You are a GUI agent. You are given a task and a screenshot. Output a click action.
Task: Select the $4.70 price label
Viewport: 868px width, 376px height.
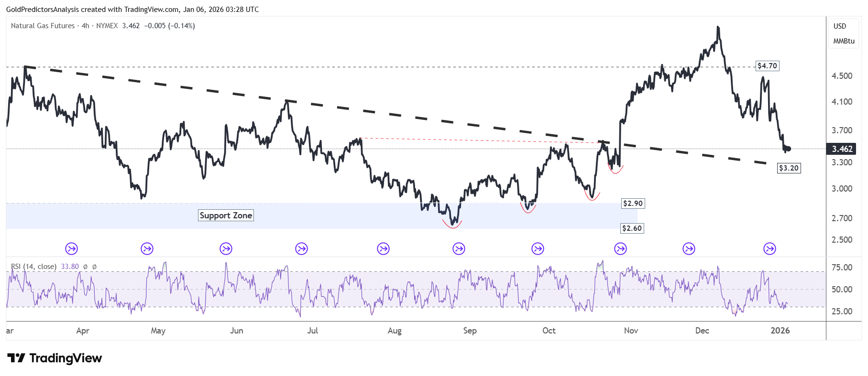coord(767,66)
